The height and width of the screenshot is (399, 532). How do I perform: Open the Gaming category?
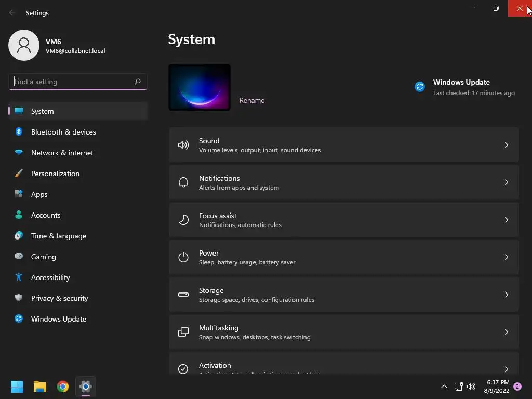click(78, 257)
